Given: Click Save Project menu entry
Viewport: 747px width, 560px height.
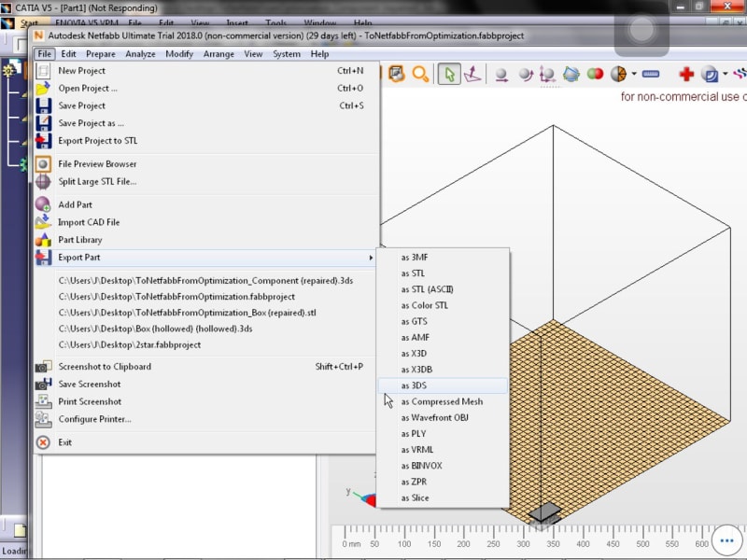Looking at the screenshot, I should click(206, 105).
